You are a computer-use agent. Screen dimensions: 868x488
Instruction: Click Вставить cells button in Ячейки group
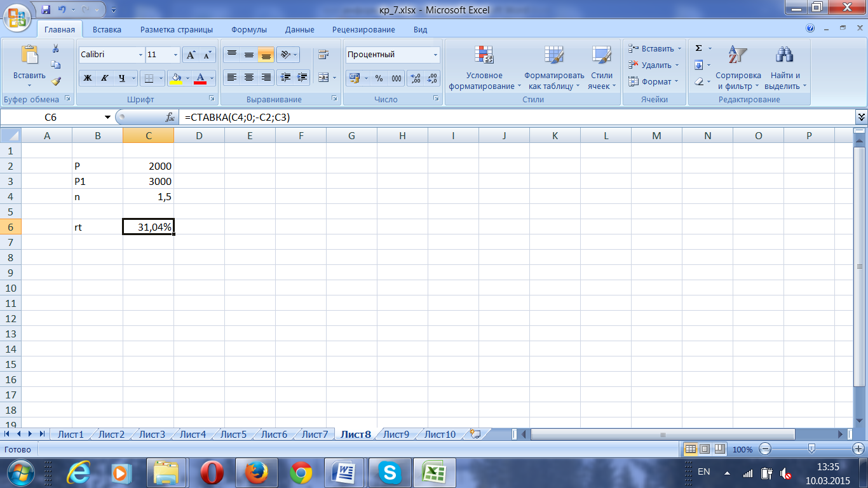653,49
